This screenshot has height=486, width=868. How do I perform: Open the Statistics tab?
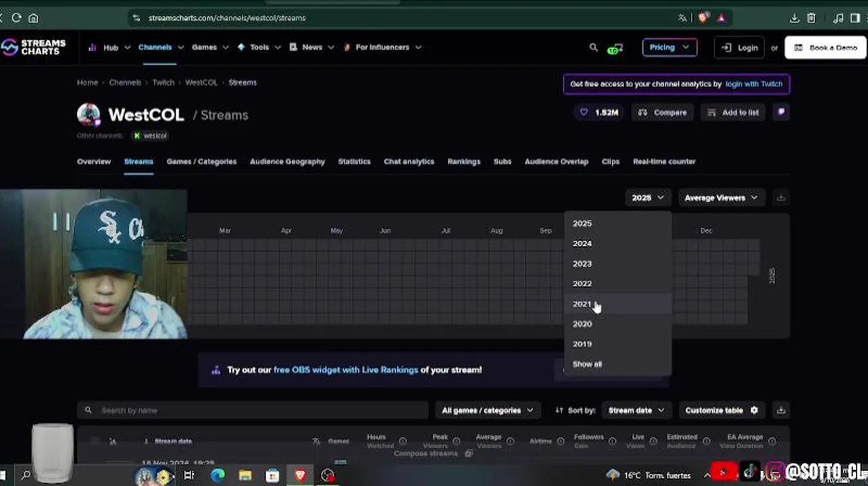tap(354, 161)
